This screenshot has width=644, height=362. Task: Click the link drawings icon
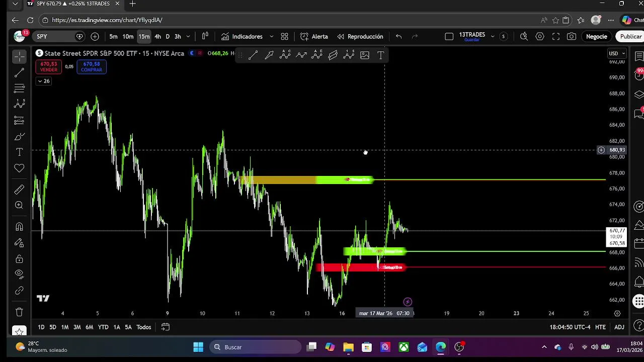pos(19,291)
